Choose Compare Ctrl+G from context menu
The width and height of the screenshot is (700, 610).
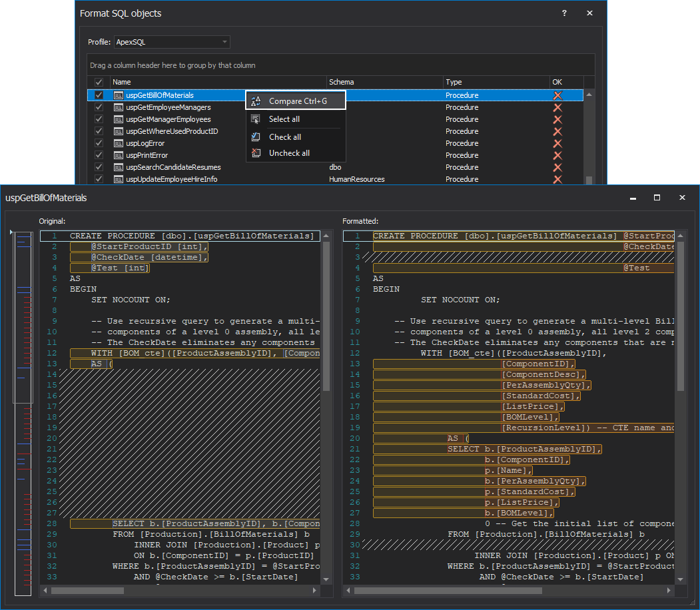(298, 101)
